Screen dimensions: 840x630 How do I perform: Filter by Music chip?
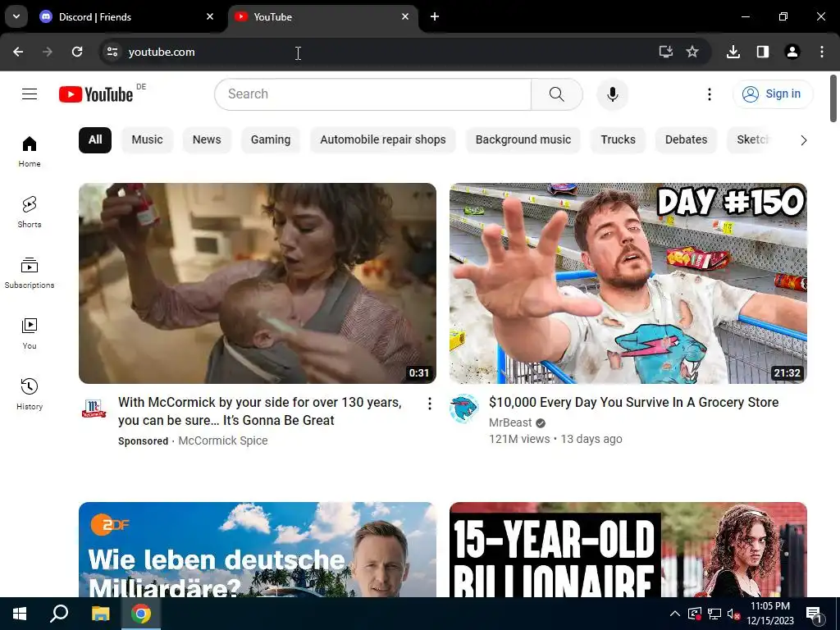[148, 139]
